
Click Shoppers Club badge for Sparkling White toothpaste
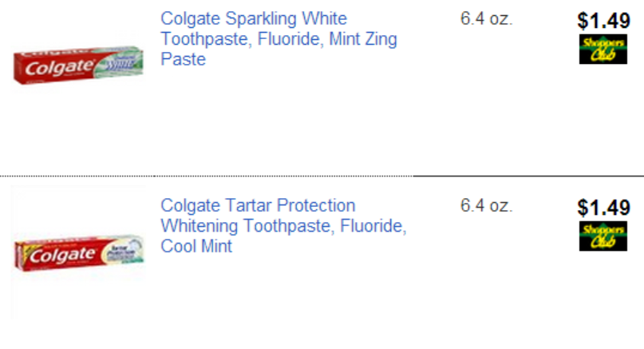point(603,50)
